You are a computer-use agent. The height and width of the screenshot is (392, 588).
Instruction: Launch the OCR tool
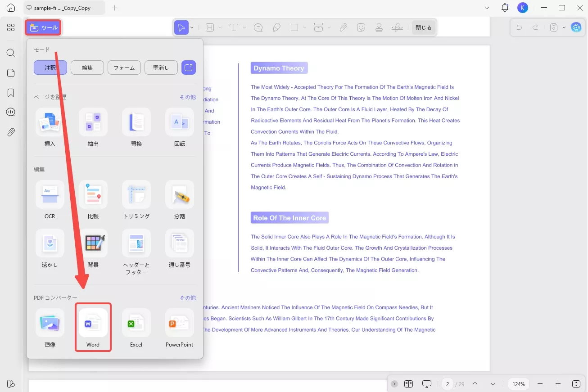tap(50, 200)
